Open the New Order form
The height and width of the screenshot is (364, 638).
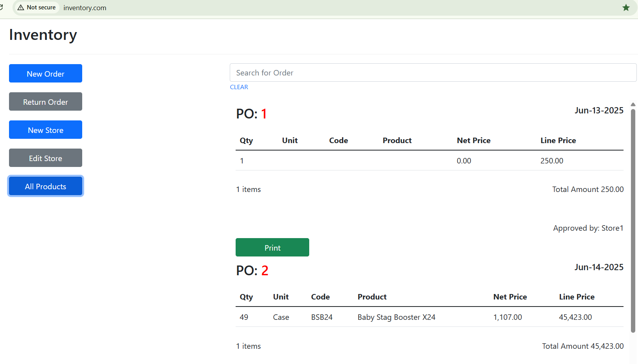click(45, 74)
